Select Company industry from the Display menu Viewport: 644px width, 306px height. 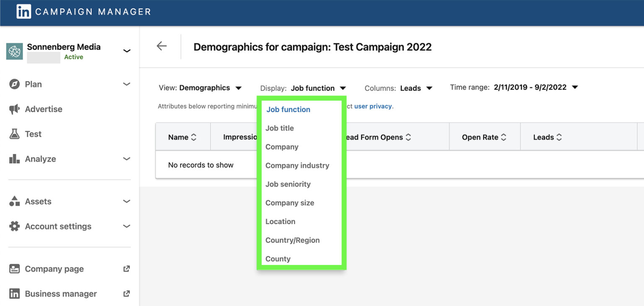pos(297,165)
